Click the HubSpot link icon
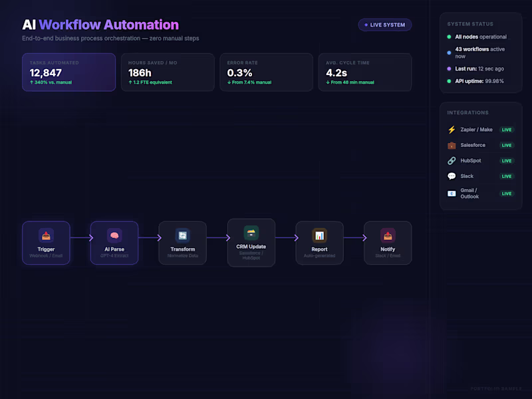 pos(452,160)
